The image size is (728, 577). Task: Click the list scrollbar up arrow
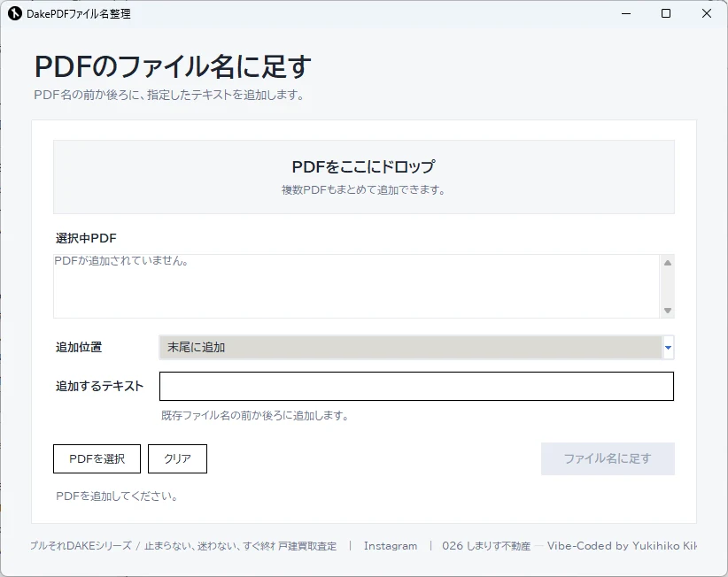(x=668, y=263)
